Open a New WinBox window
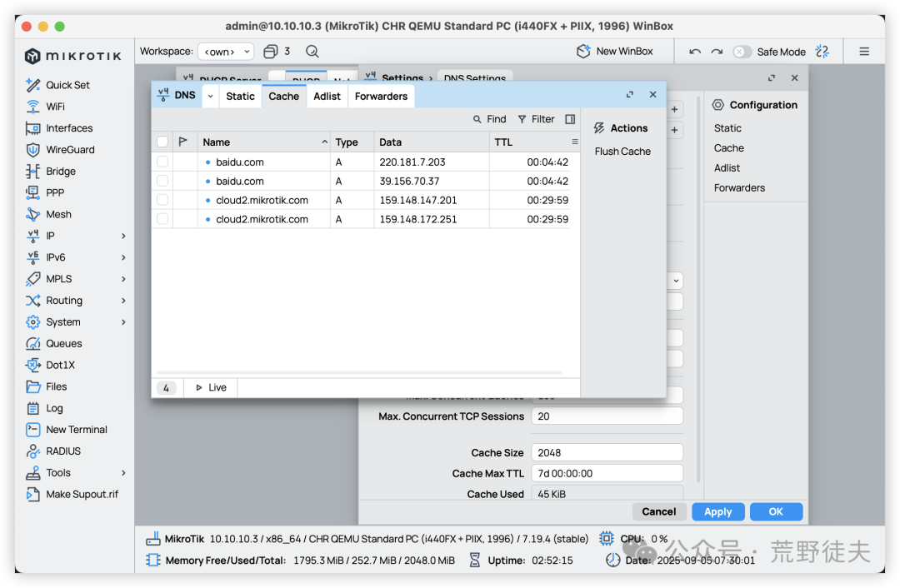The width and height of the screenshot is (900, 588). tap(615, 52)
